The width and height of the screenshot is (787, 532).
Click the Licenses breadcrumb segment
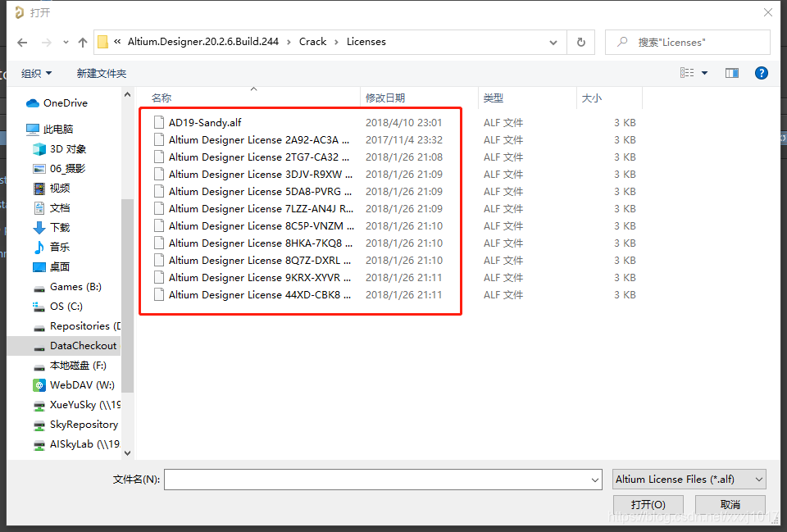366,42
